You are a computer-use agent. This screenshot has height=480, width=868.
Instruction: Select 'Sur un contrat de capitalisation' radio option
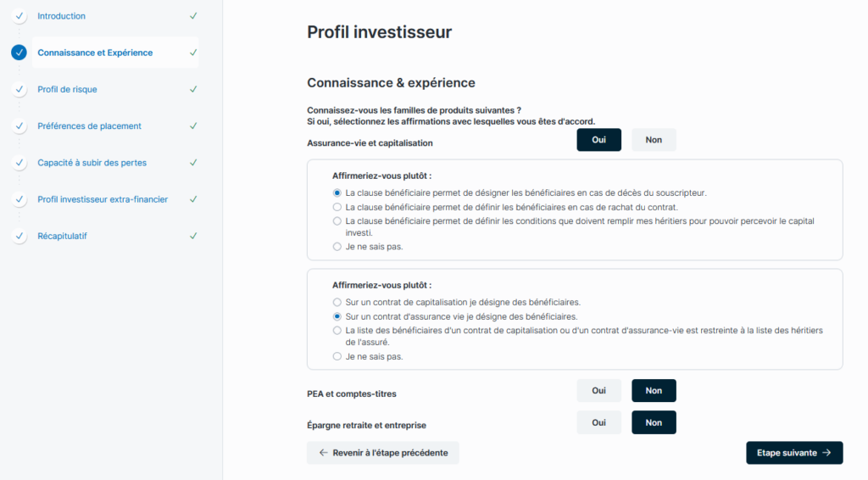tap(337, 302)
